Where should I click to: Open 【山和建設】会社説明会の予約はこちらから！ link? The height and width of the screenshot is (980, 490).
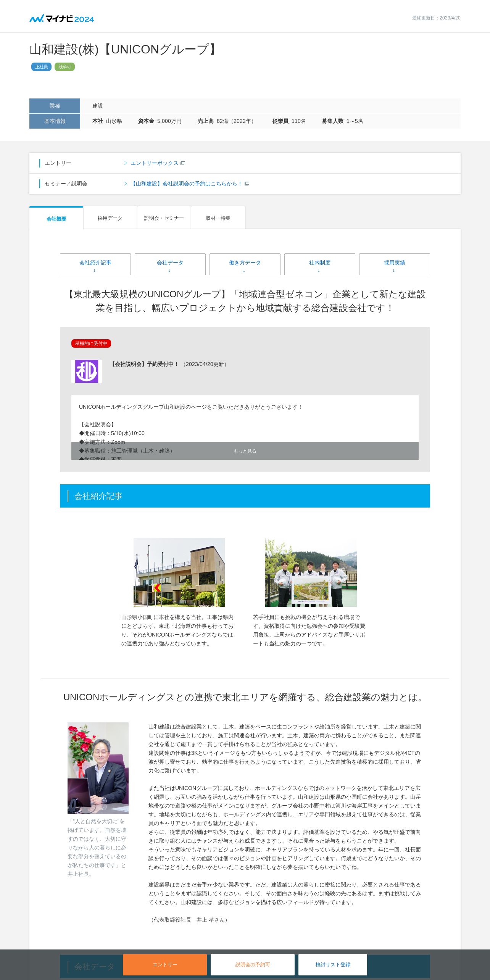click(186, 184)
